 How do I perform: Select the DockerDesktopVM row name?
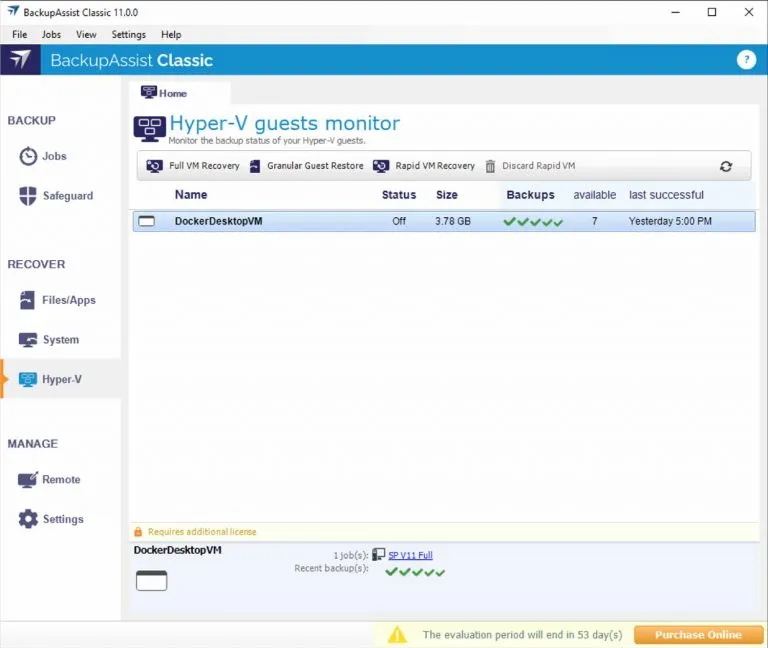pyautogui.click(x=218, y=221)
